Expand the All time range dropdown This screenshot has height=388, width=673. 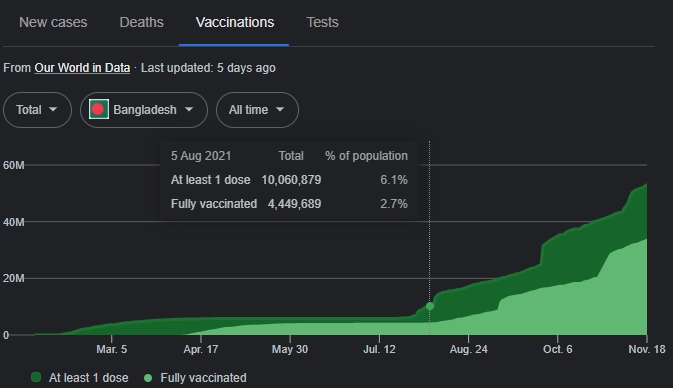(x=257, y=110)
